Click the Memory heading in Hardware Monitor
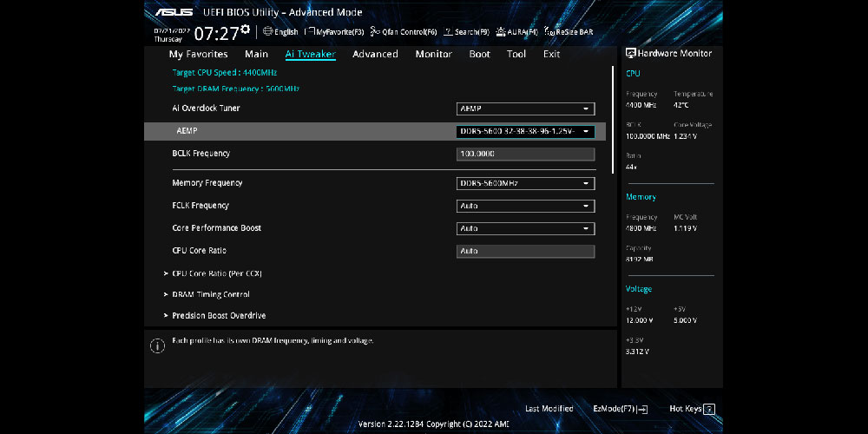Viewport: 868px width, 434px height. pos(641,197)
